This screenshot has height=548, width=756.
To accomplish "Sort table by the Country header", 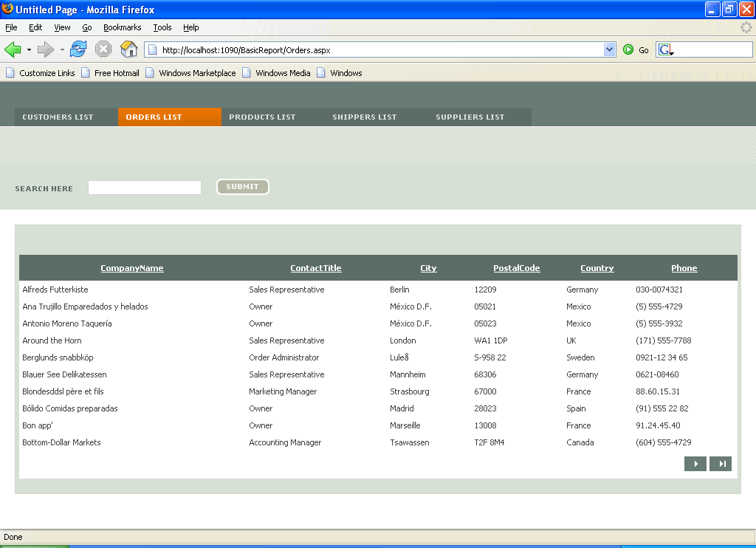I will (x=597, y=268).
